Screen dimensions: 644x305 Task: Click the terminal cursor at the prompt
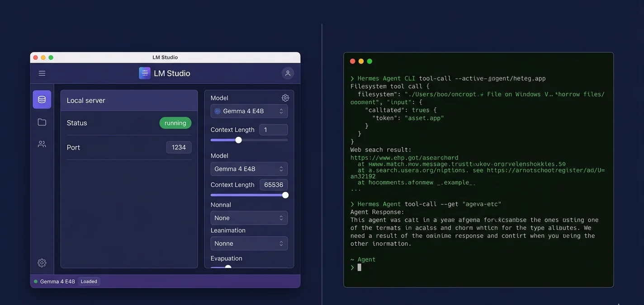[360, 267]
